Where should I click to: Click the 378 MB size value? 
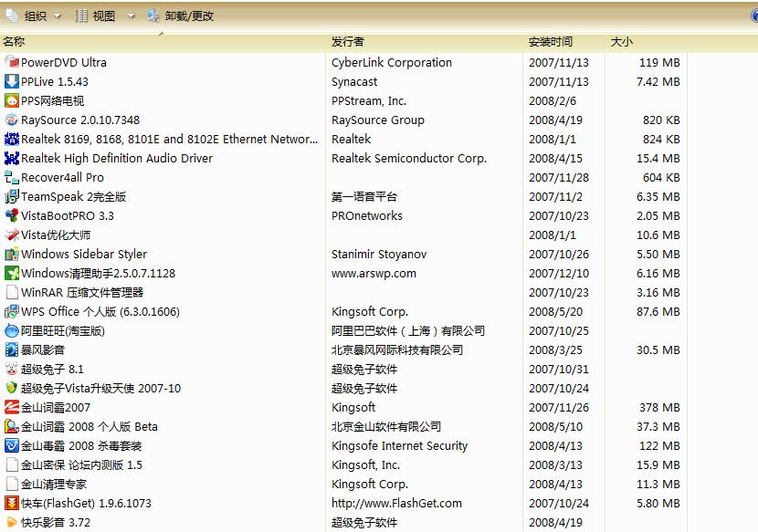tap(659, 407)
